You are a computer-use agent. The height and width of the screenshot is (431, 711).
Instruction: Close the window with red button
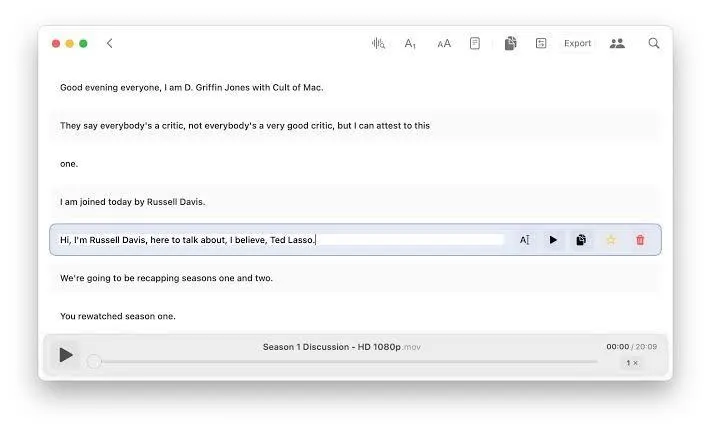(x=56, y=44)
